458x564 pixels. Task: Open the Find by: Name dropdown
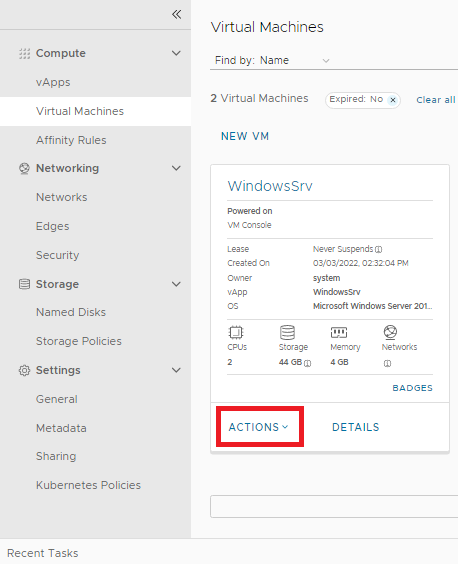coord(271,60)
